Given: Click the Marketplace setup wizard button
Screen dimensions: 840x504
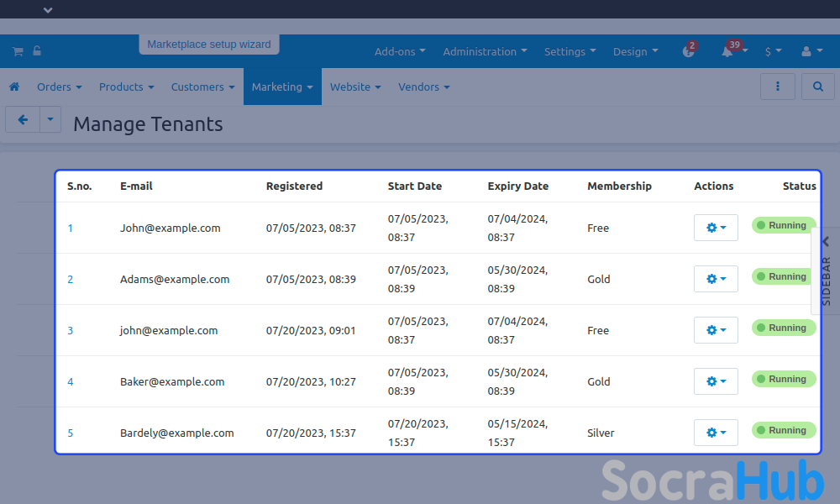Looking at the screenshot, I should coord(209,45).
